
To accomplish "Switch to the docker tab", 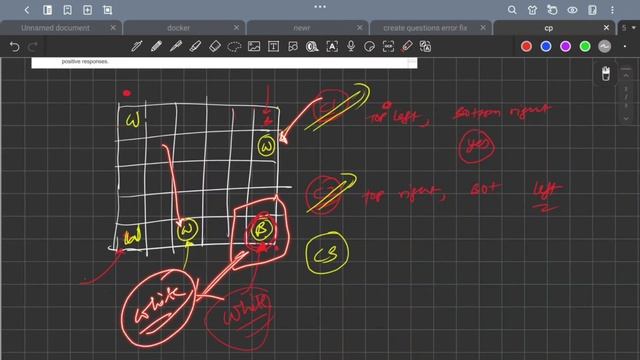I will 178,28.
